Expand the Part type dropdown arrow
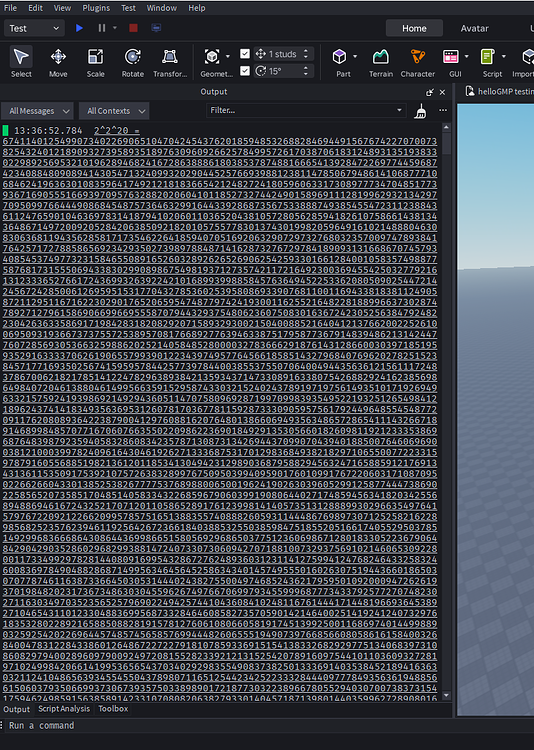Image resolution: width=534 pixels, height=750 pixels. coord(355,56)
